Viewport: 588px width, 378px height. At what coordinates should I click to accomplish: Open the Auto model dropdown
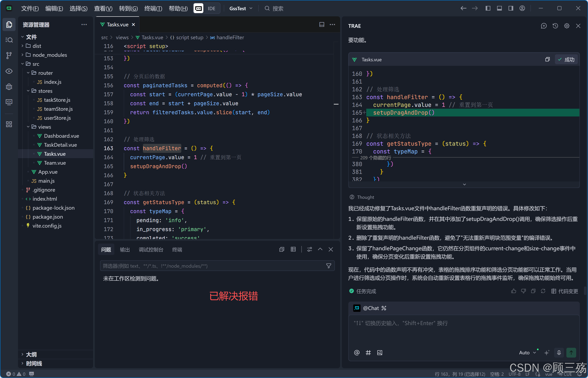527,352
